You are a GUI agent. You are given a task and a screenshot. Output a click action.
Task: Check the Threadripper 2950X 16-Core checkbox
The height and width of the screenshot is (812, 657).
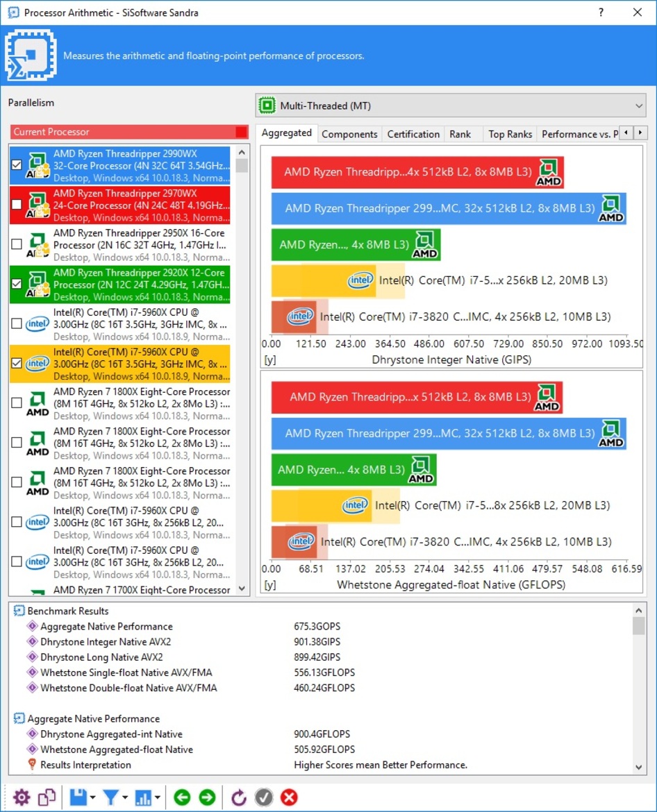[17, 244]
